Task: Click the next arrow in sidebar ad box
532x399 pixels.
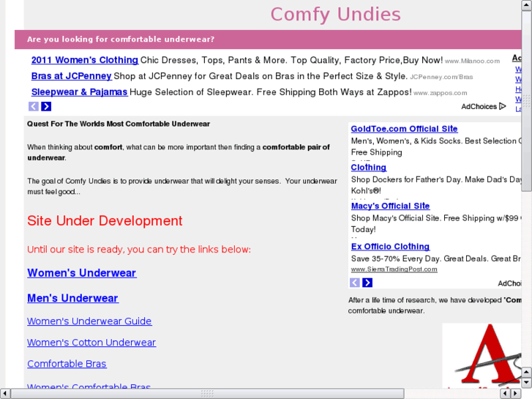Action: 367,283
